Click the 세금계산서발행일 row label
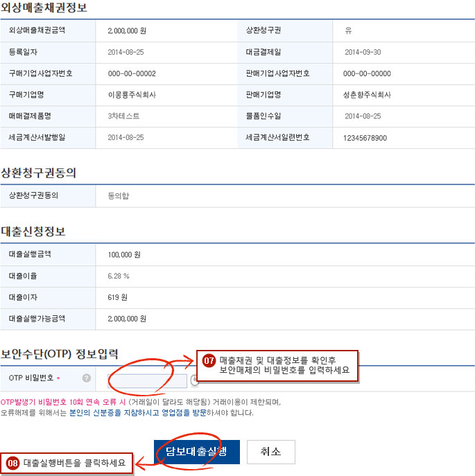475x476 pixels. point(37,137)
